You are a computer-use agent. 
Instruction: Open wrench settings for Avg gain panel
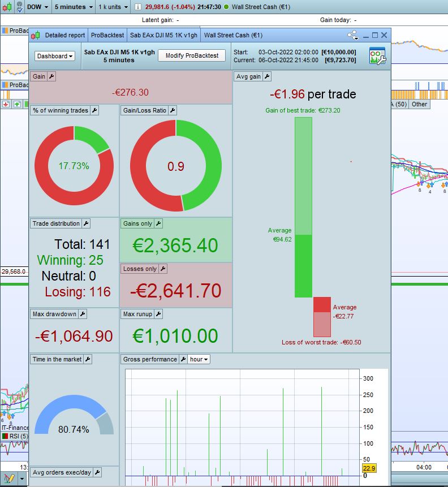[x=267, y=76]
